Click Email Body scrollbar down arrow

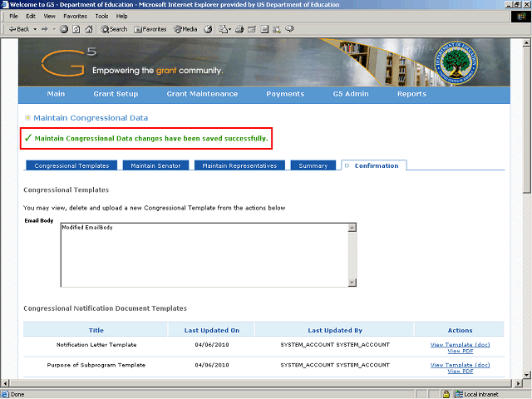[x=352, y=283]
